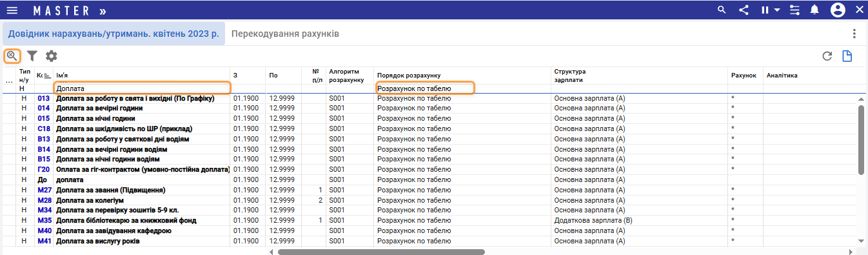Expand the MASTER double-chevron
This screenshot has width=868, height=255.
(103, 11)
